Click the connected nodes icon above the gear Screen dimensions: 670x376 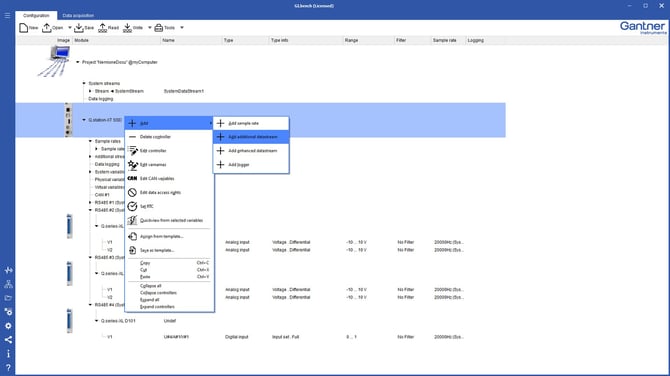8,312
